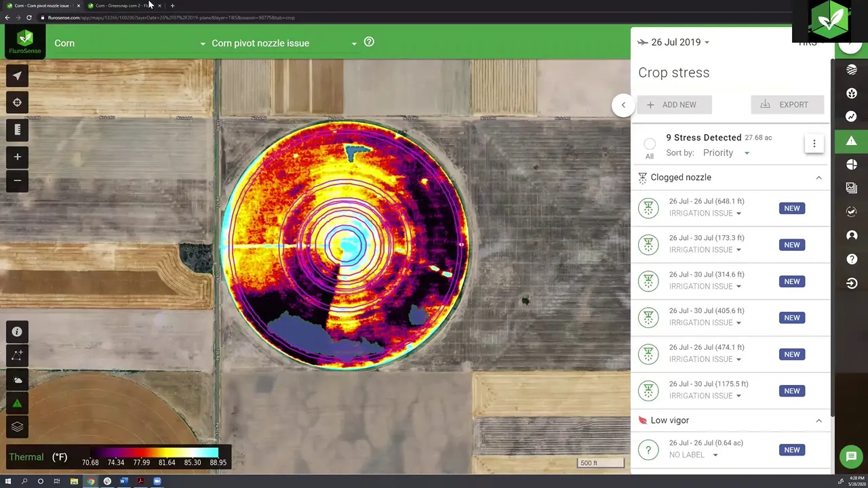Screen dimensions: 868x488
Task: Toggle the NEW badge on the 314.6 ft item
Action: point(792,281)
